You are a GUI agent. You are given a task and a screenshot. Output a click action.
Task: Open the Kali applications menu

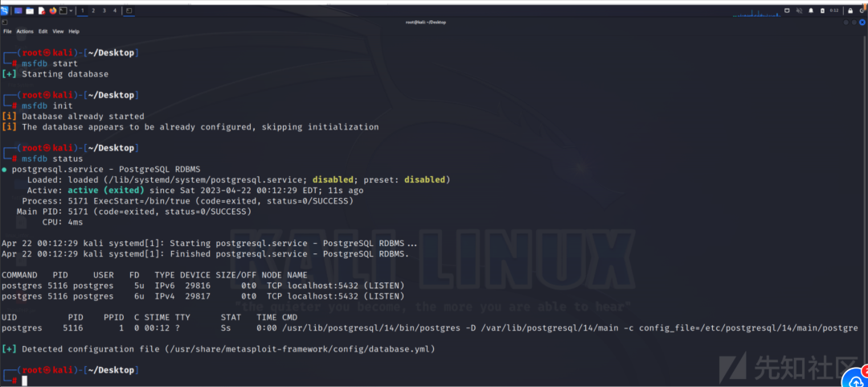click(x=5, y=10)
